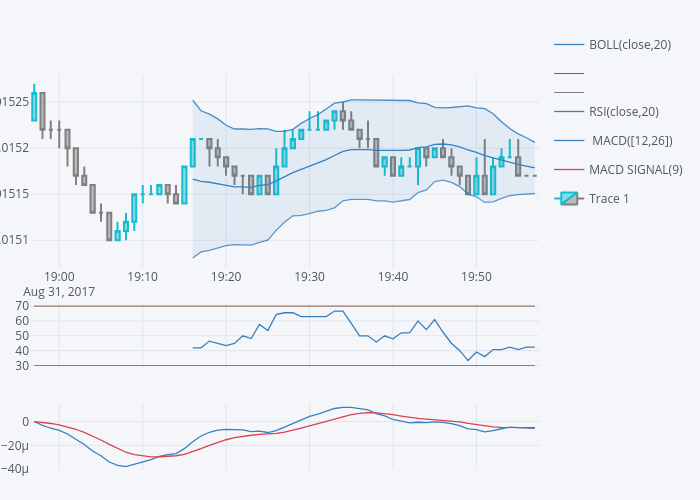This screenshot has height=500, width=700.
Task: Hide the RSI(close,20) trace via legend
Action: click(x=622, y=111)
